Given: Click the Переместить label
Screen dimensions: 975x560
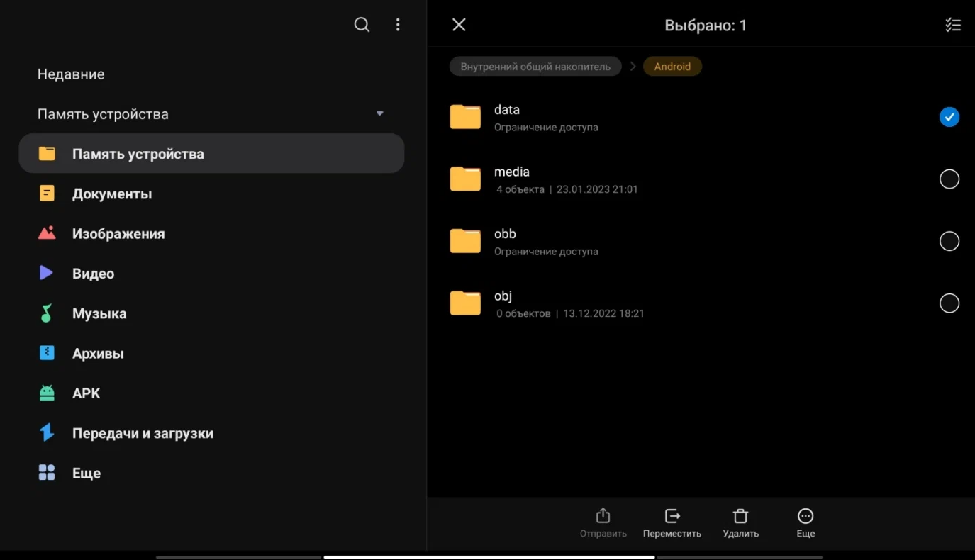Looking at the screenshot, I should click(672, 534).
